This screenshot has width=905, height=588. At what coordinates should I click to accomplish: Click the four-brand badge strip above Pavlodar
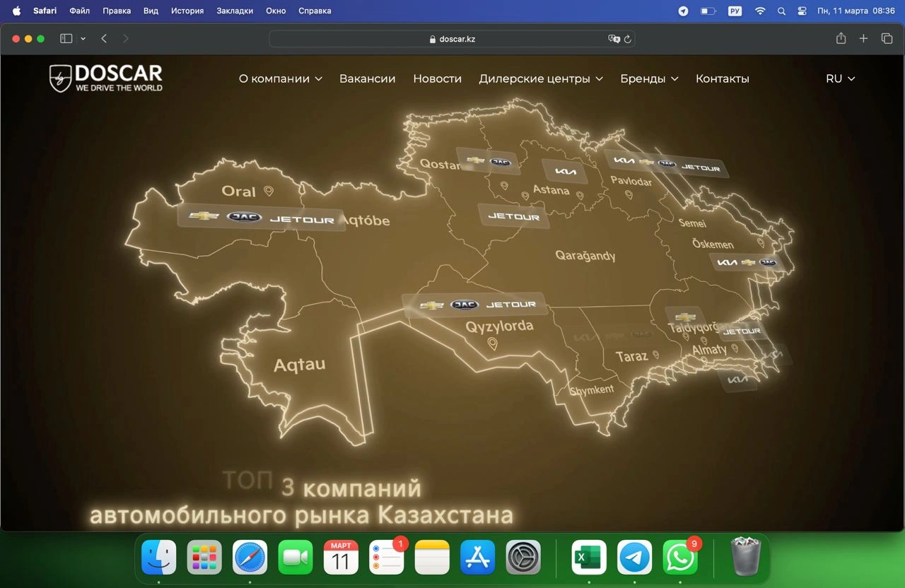click(666, 164)
